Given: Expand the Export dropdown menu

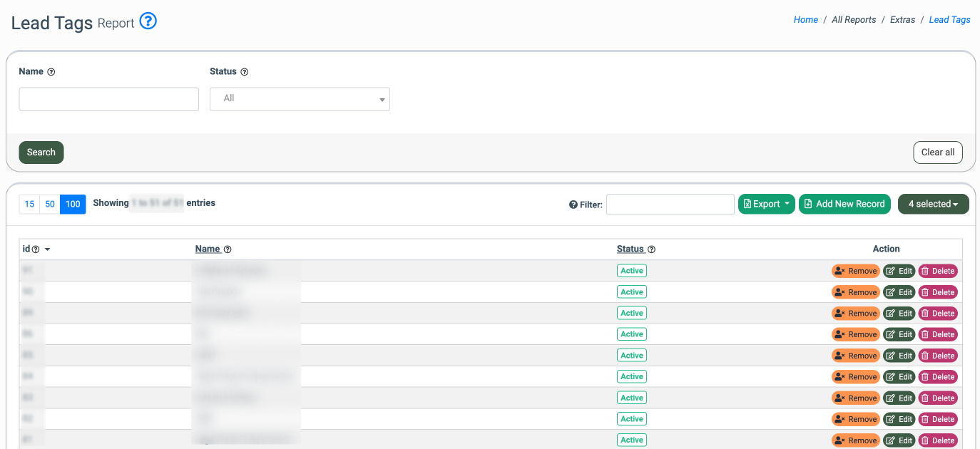Looking at the screenshot, I should (x=766, y=204).
